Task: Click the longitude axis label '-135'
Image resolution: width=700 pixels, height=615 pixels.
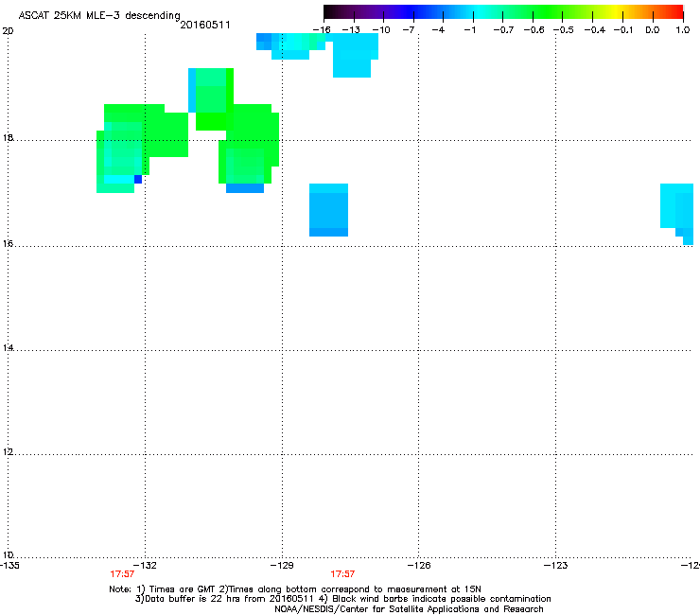Action: (9, 566)
